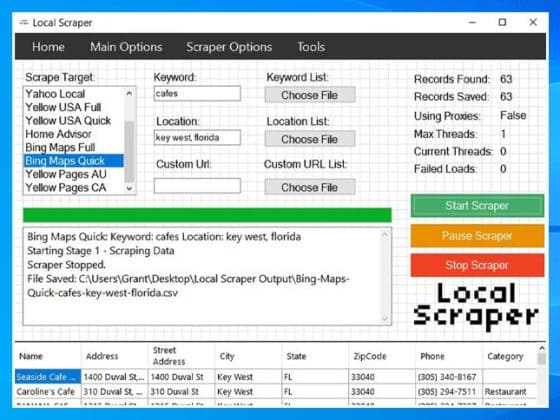Click the Scraper Stopped log line
The height and width of the screenshot is (420, 560).
pyautogui.click(x=66, y=265)
